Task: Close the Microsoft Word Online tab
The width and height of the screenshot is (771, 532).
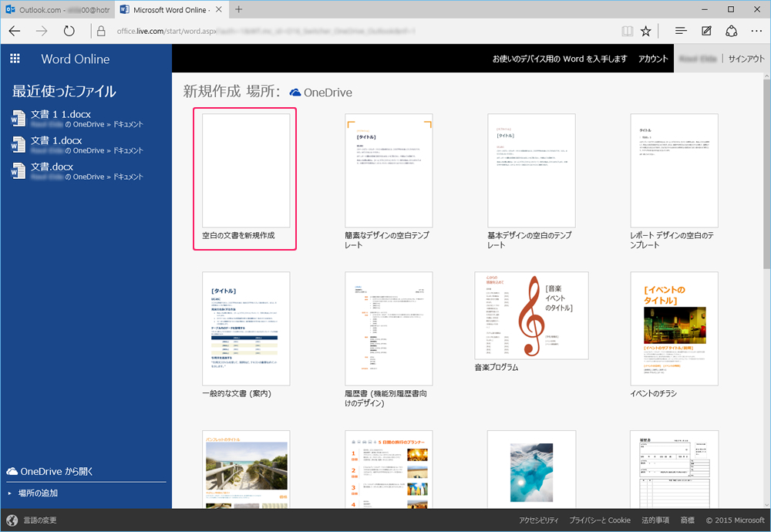Action: point(219,9)
